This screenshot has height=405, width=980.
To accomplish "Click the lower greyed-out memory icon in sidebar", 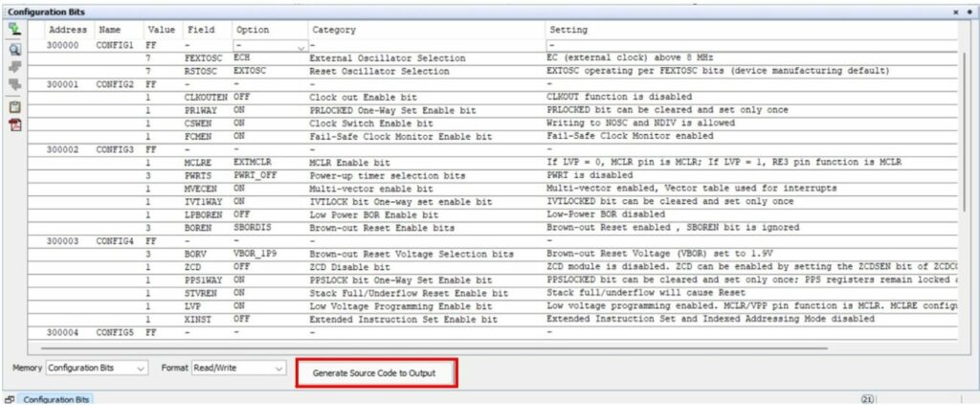I will (x=14, y=86).
